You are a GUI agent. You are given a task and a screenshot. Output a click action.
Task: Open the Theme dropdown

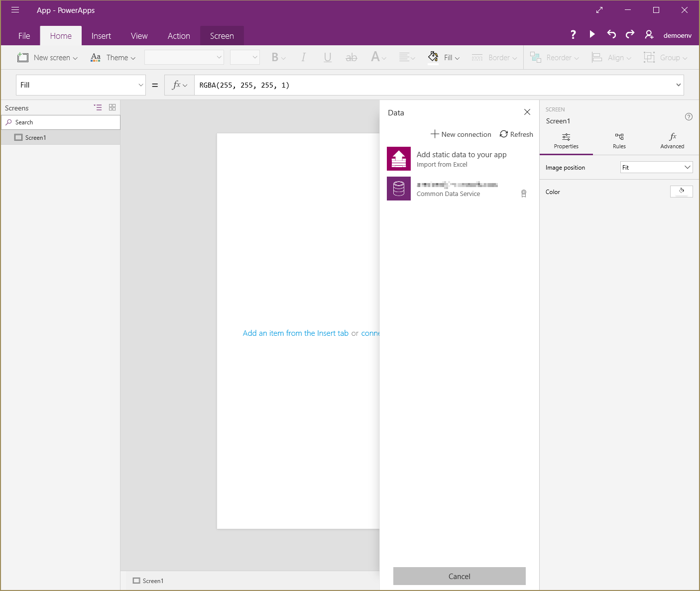[113, 58]
